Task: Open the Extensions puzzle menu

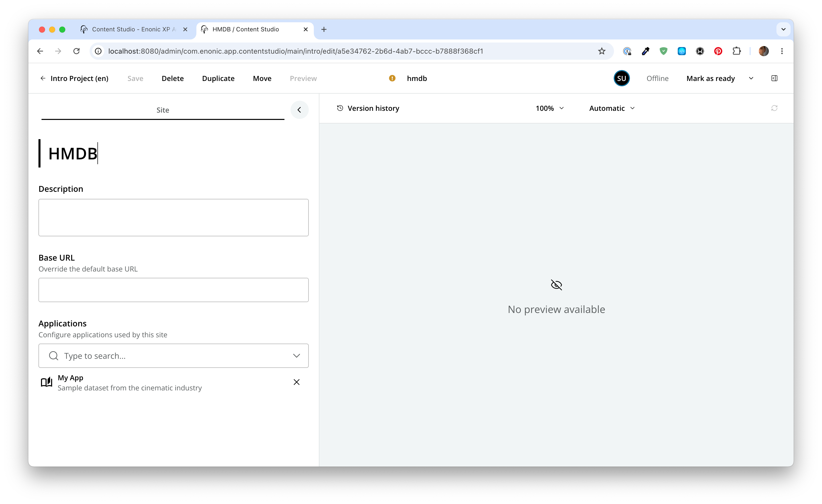Action: [x=737, y=51]
